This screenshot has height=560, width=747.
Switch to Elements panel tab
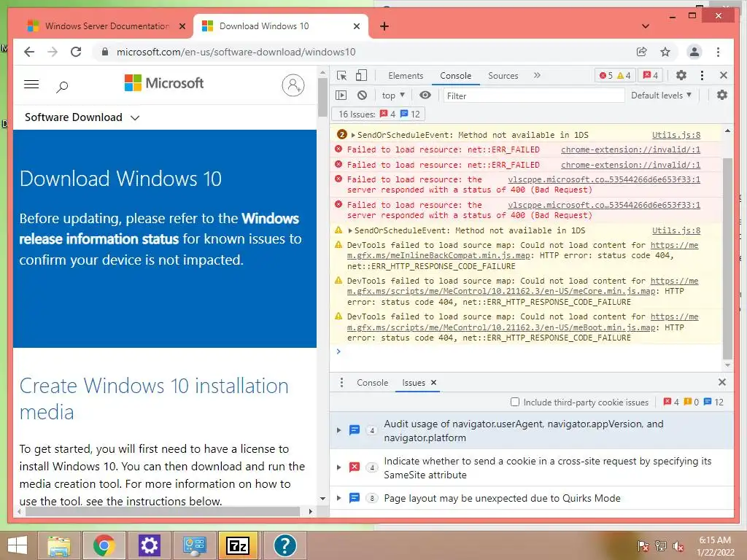coord(406,76)
